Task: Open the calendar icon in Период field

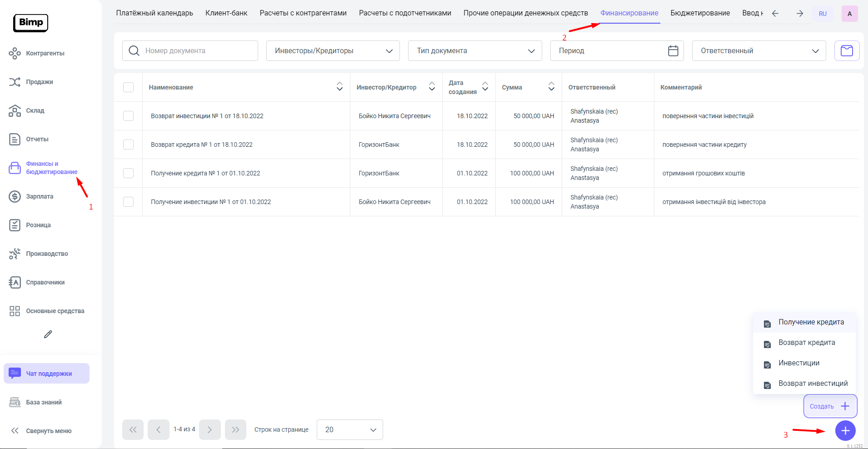Action: [673, 50]
